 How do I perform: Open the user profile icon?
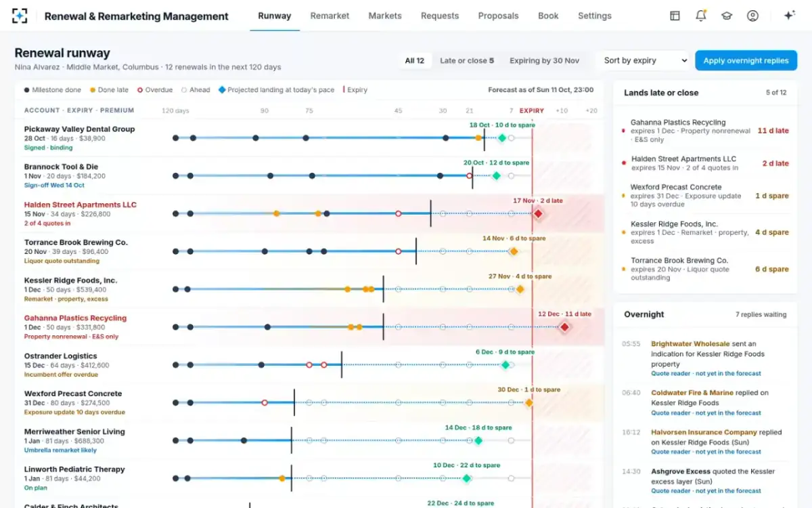coord(752,16)
